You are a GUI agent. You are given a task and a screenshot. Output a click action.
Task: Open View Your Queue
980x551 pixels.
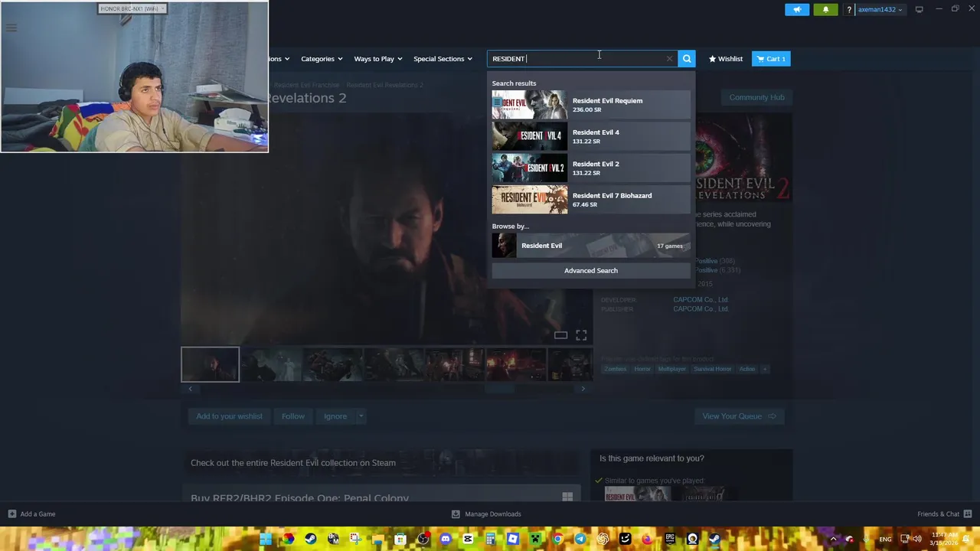[x=740, y=416]
